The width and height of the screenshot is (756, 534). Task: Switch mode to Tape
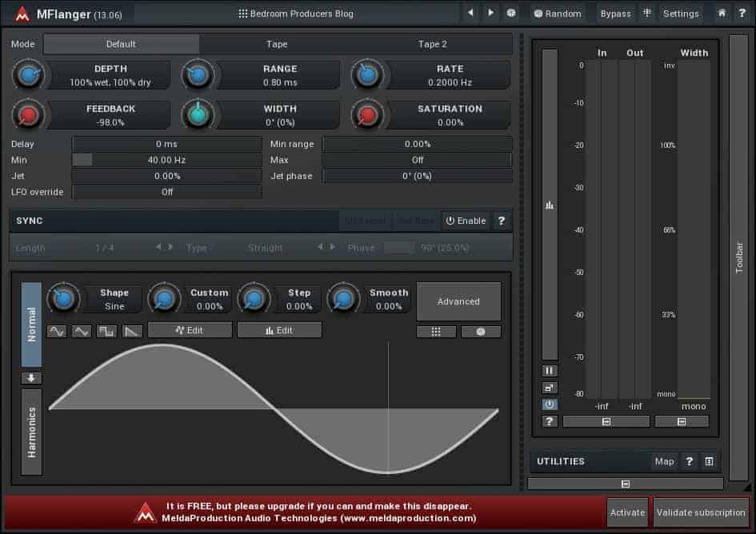[277, 44]
